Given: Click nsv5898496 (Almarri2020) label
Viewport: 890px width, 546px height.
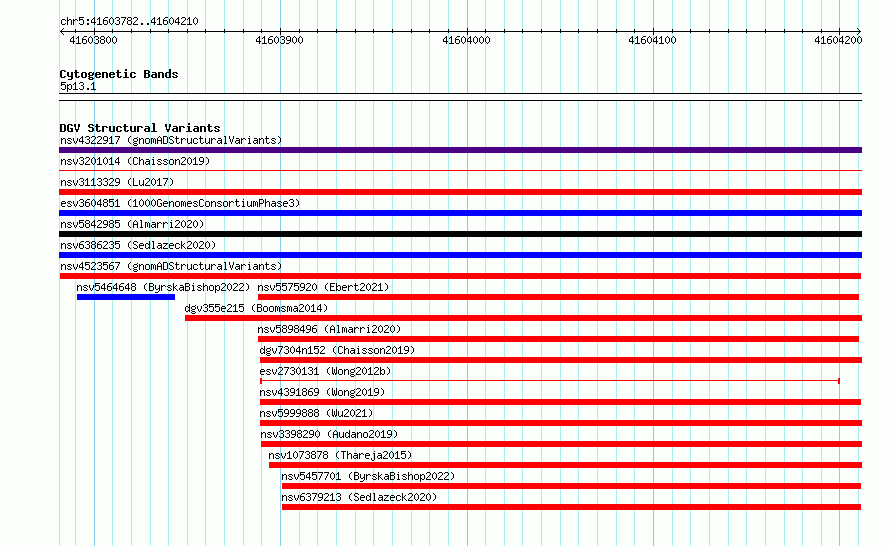Looking at the screenshot, I should tap(329, 329).
